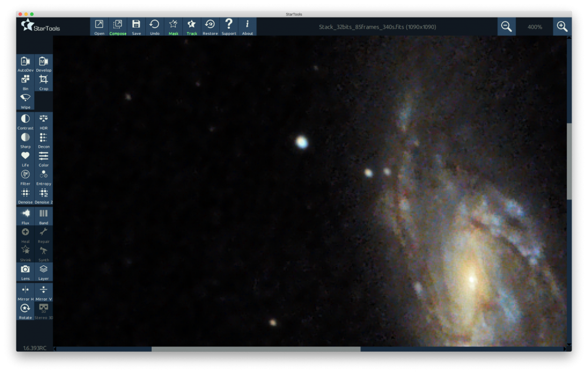Save the current image
This screenshot has height=373, width=588.
click(136, 26)
